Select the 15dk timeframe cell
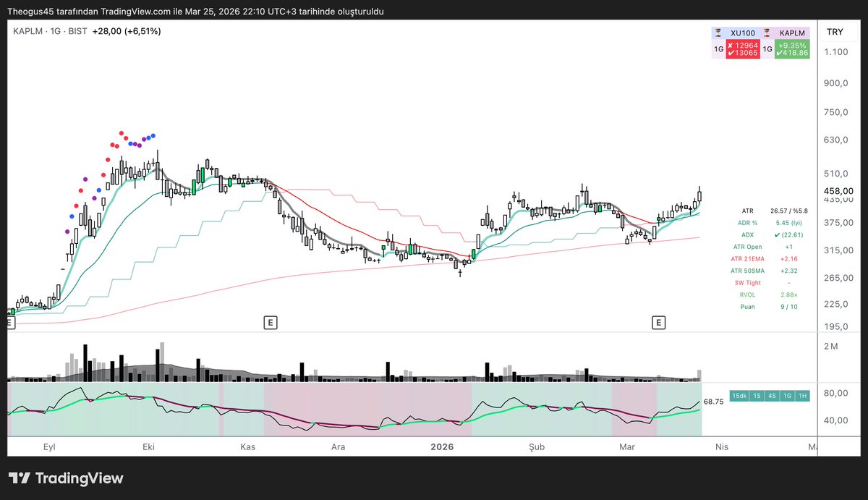The width and height of the screenshot is (868, 500). pyautogui.click(x=739, y=396)
